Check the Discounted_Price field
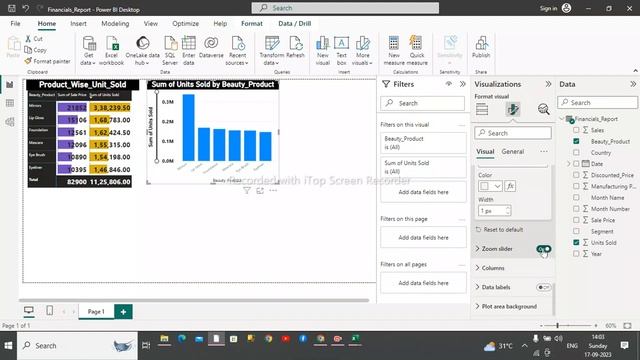The height and width of the screenshot is (360, 640). pyautogui.click(x=576, y=175)
